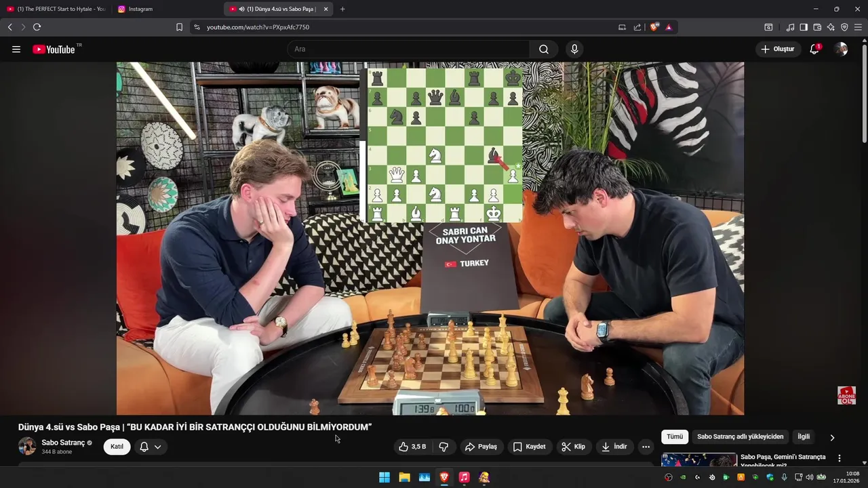The height and width of the screenshot is (488, 868).
Task: Open the YouTube account avatar menu
Action: click(x=841, y=49)
